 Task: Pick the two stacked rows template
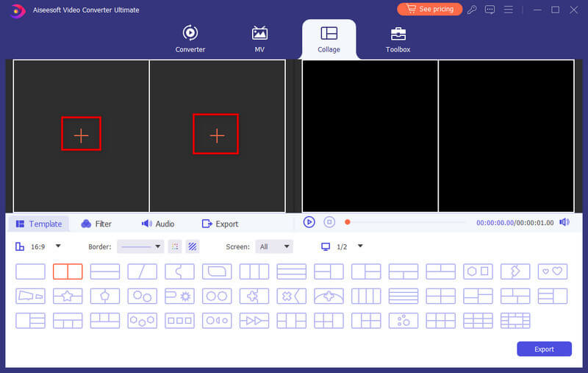coord(105,271)
